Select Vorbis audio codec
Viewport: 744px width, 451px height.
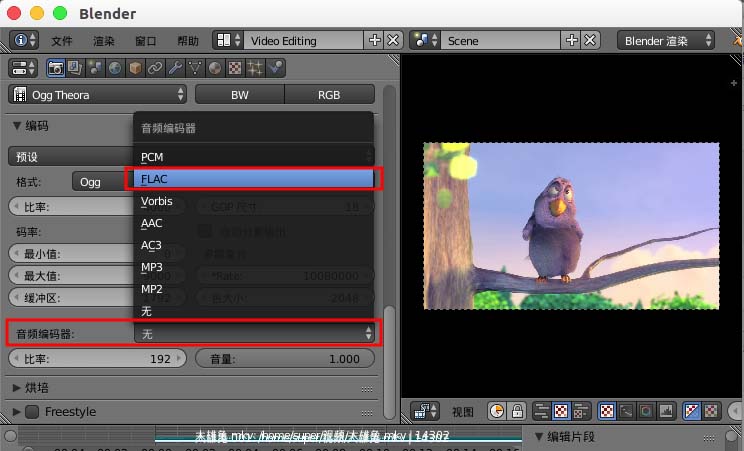(x=254, y=201)
